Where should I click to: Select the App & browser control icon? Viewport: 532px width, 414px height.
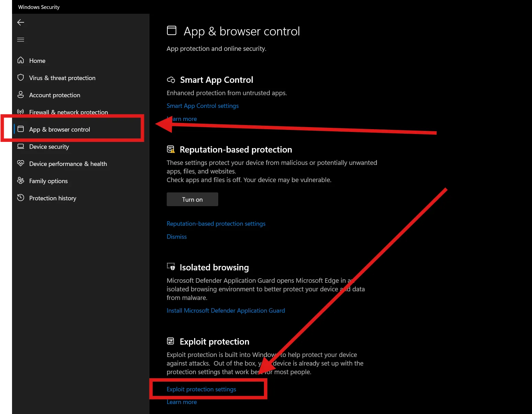(x=21, y=129)
